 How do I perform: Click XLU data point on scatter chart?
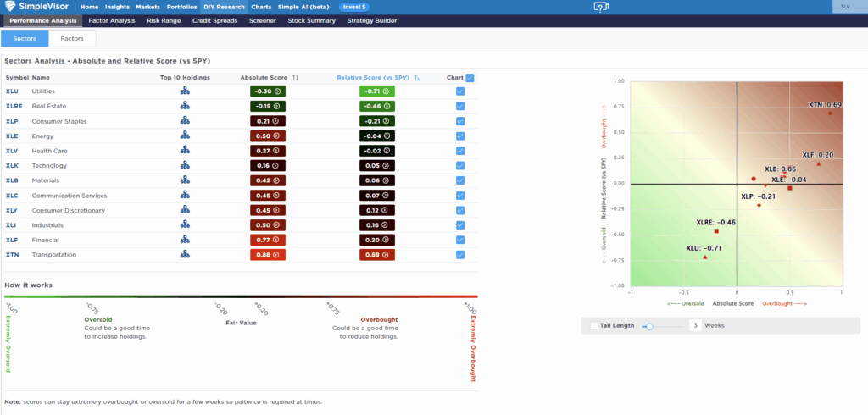click(704, 257)
